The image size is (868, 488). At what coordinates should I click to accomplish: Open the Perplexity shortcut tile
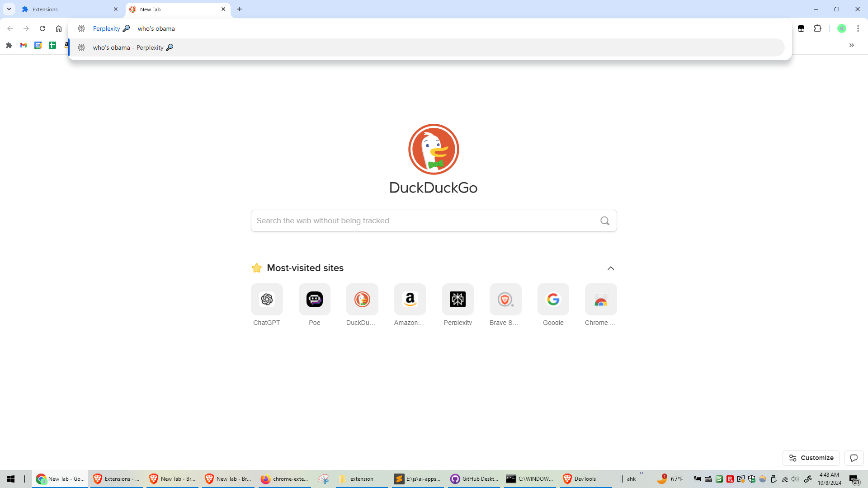coord(458,299)
